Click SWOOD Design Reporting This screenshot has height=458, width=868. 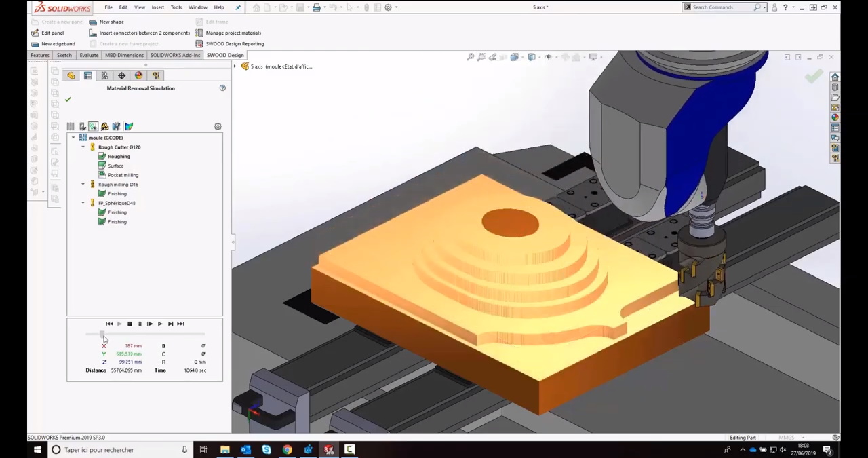(x=235, y=43)
